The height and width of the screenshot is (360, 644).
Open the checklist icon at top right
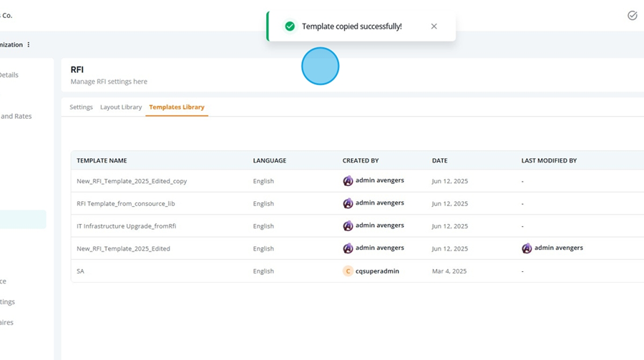(632, 16)
